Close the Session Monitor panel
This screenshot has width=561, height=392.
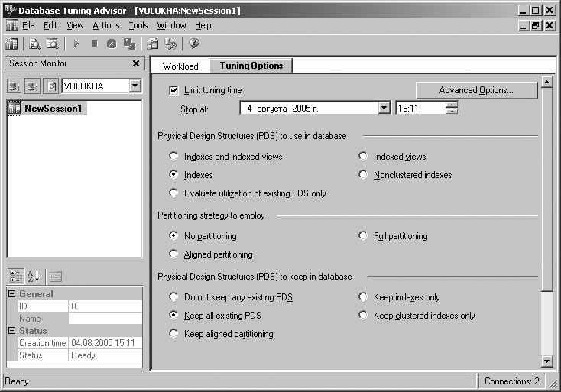pyautogui.click(x=136, y=63)
